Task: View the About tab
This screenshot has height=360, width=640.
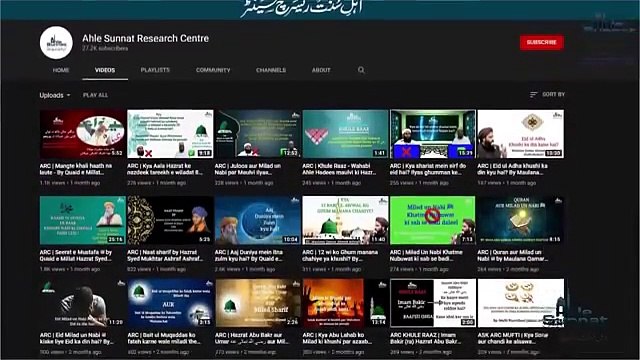Action: [321, 70]
